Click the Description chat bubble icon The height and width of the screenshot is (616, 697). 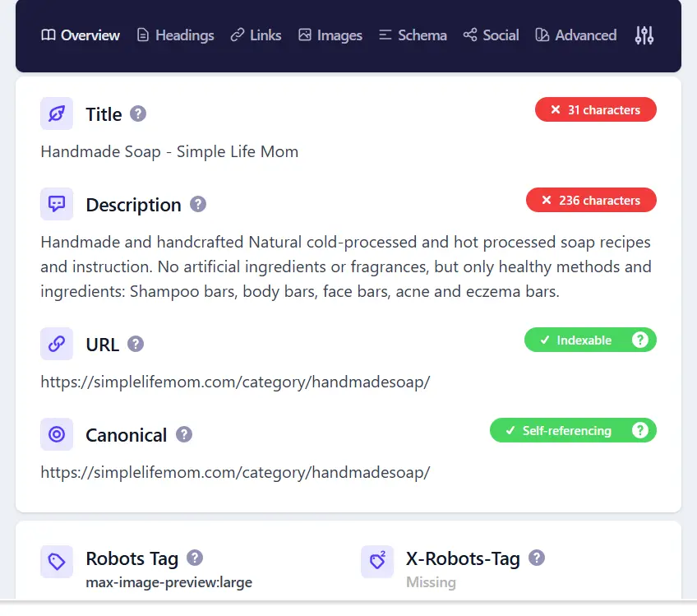[57, 204]
